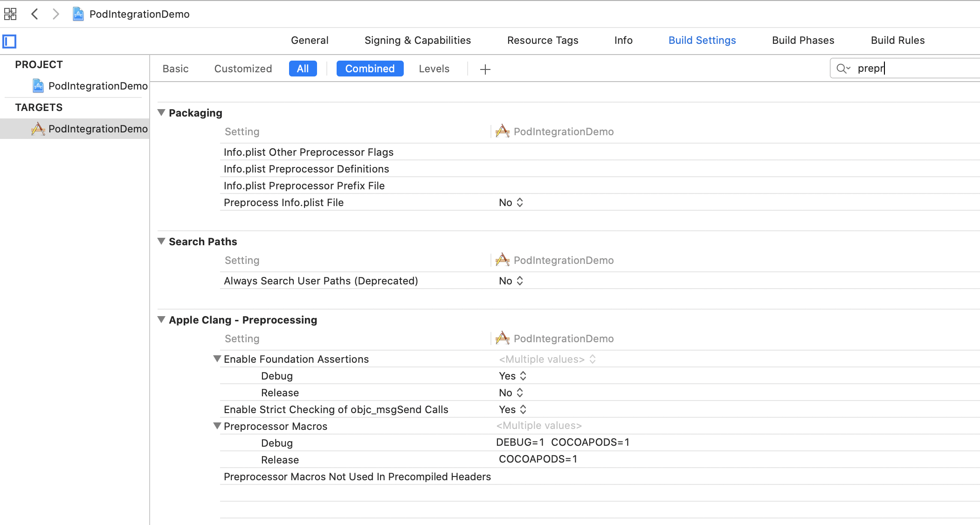Click the build settings search field
This screenshot has width=980, height=525.
click(914, 69)
